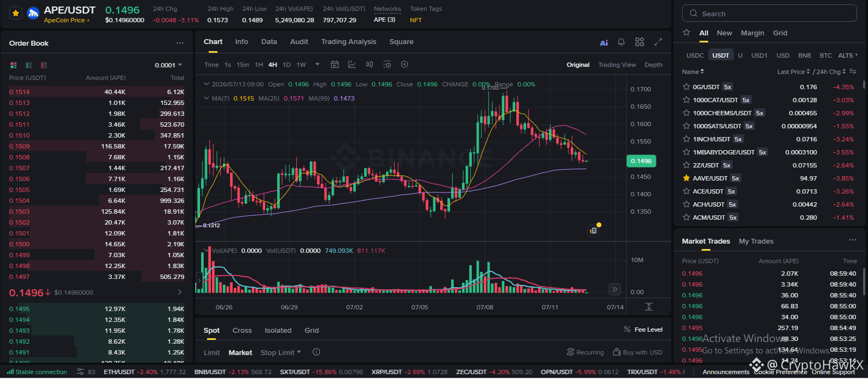Switch to the Info tab
This screenshot has height=379, width=868.
(241, 42)
